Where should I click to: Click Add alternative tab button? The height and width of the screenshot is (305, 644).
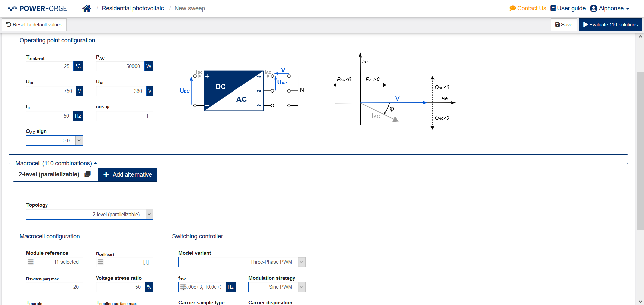128,175
